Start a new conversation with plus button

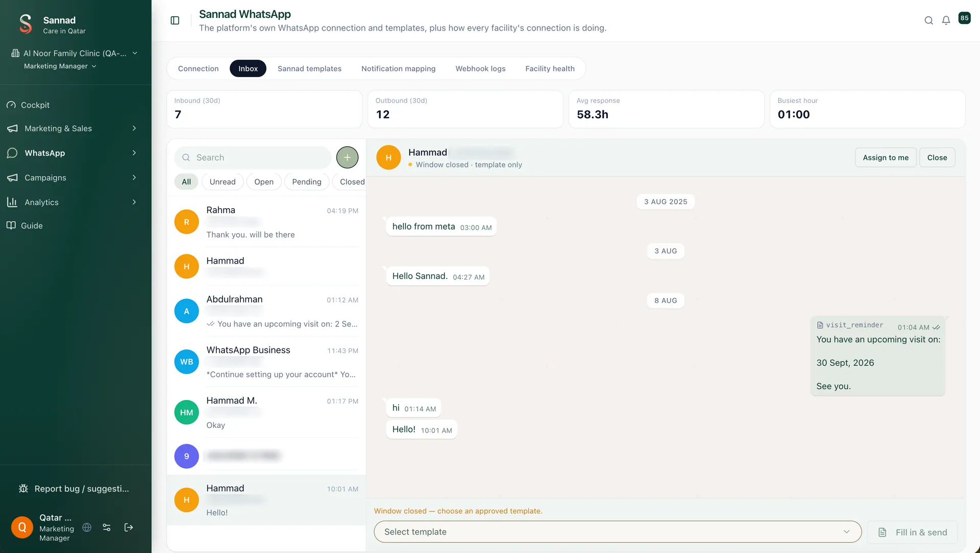pos(347,158)
